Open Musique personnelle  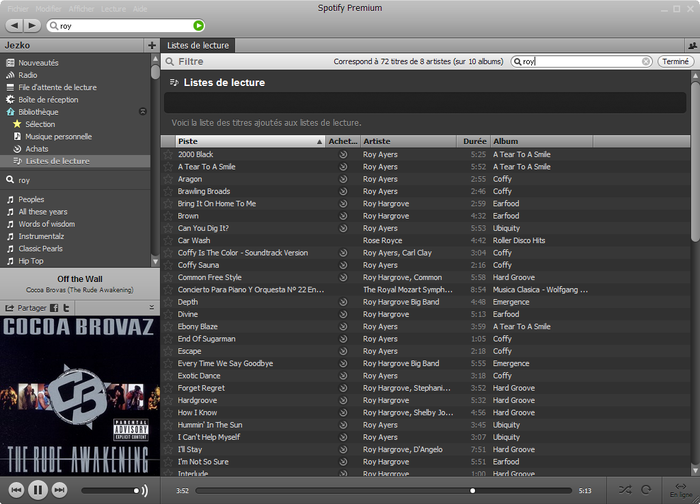pos(58,137)
